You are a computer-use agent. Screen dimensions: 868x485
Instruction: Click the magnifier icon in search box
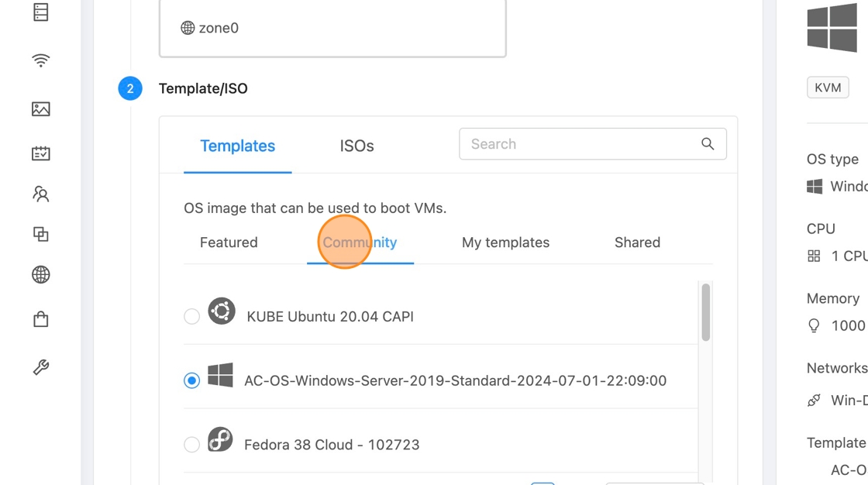[708, 144]
